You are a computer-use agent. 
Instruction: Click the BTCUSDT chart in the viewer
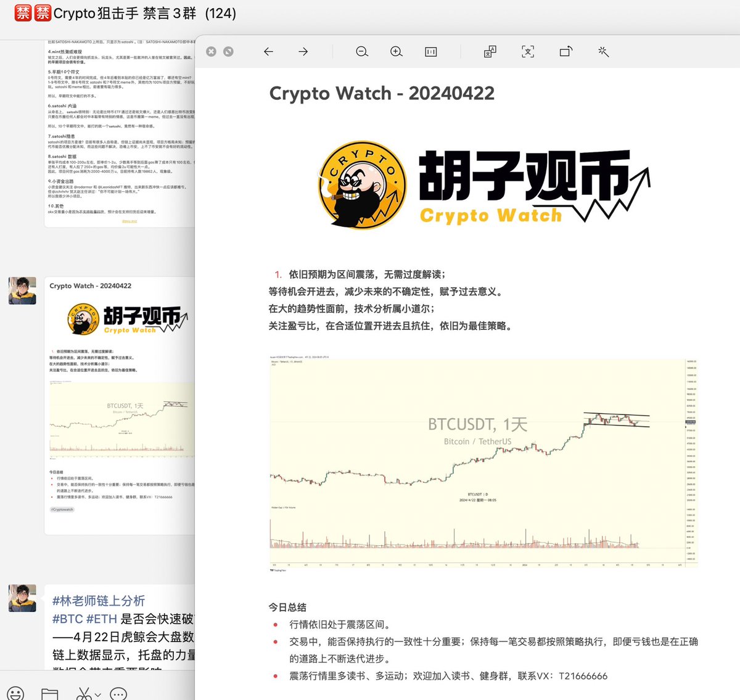coord(483,464)
